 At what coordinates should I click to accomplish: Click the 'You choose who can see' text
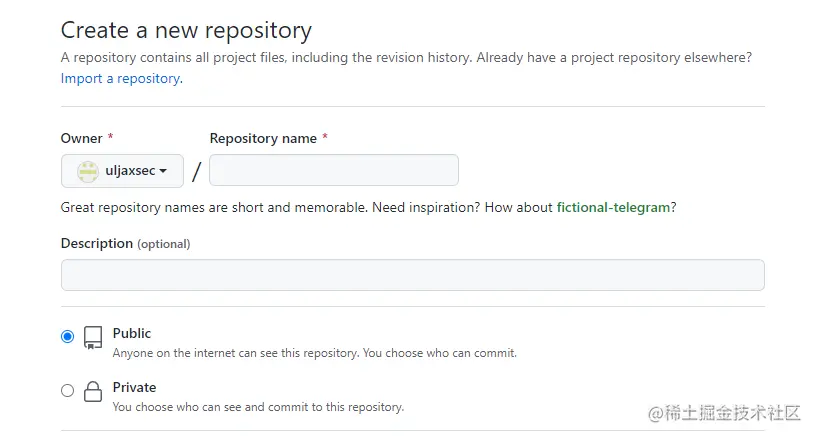coord(258,407)
